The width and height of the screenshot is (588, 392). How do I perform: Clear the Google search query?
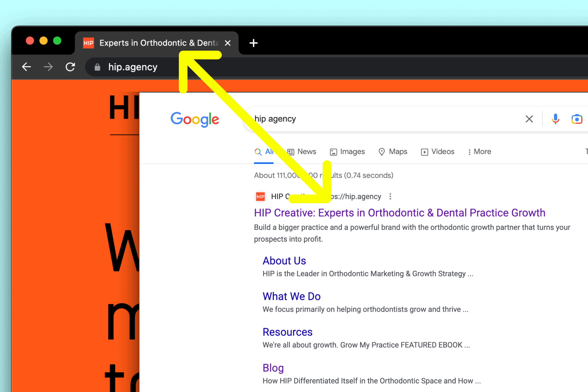[529, 119]
